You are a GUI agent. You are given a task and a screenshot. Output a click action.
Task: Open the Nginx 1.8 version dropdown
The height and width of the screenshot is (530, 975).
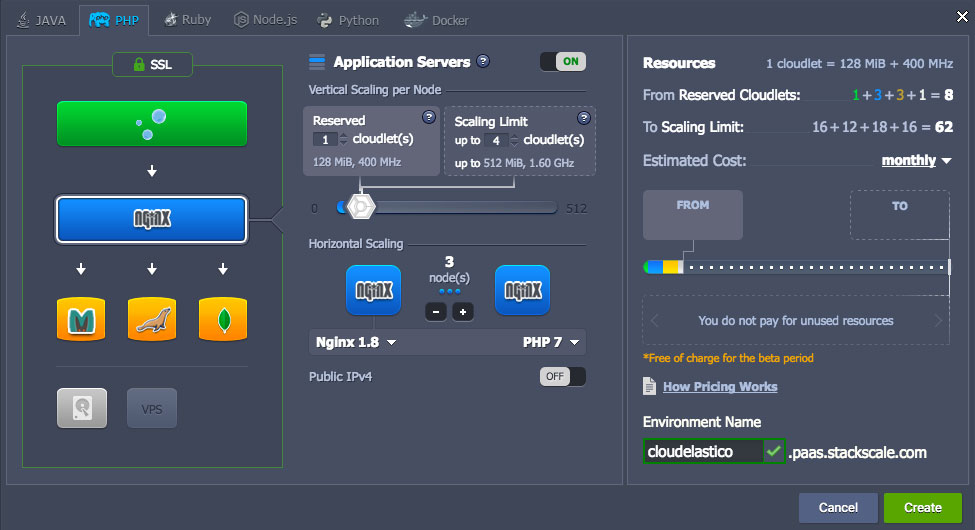click(356, 342)
